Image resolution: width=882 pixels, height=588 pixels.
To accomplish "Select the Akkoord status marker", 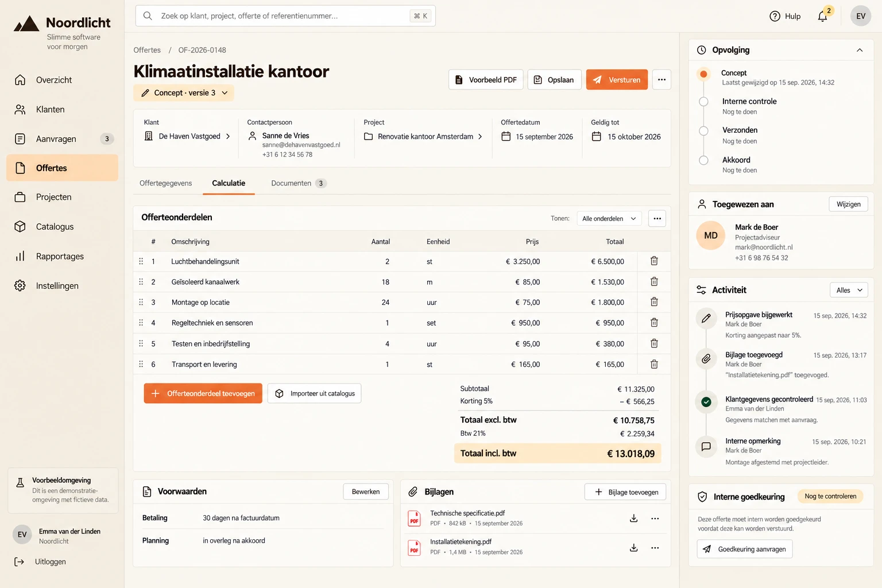I will tap(703, 160).
